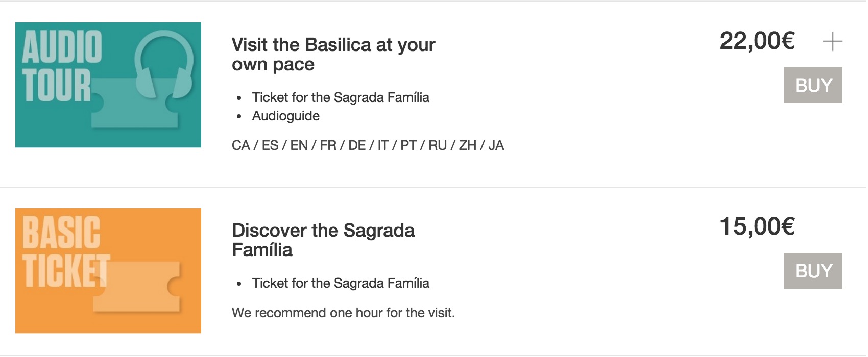Click "We recommend one hour for the visit" note
868x357 pixels.
click(x=343, y=313)
